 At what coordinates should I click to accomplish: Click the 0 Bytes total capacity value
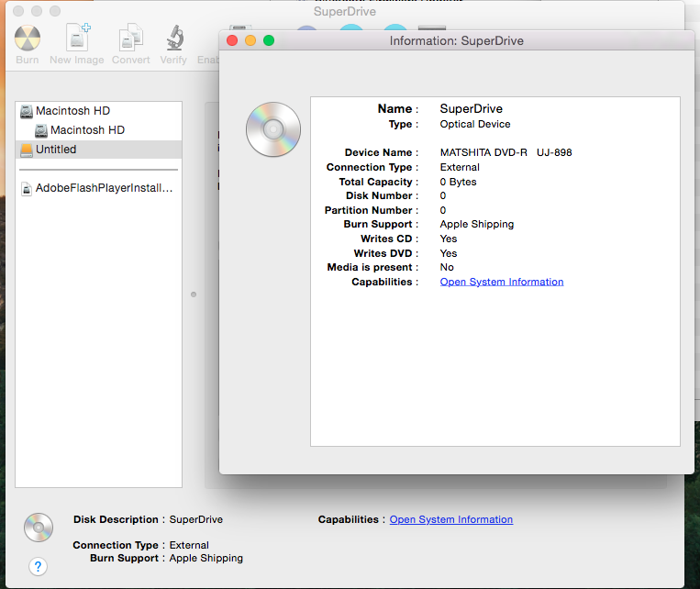(x=458, y=182)
